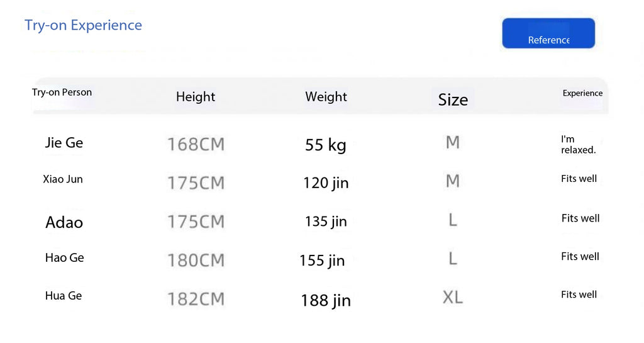Click the Experience column header

[582, 93]
